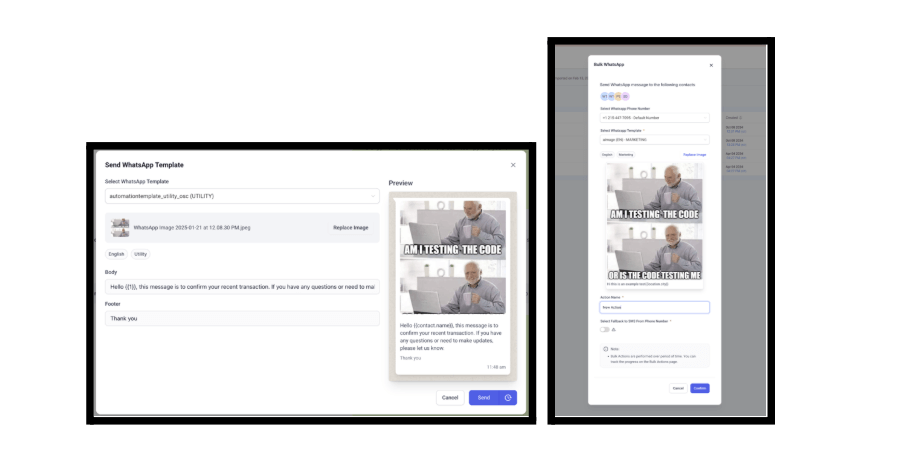Click Cancel in Send WhatsApp Template dialog
909x451 pixels.
coord(450,398)
